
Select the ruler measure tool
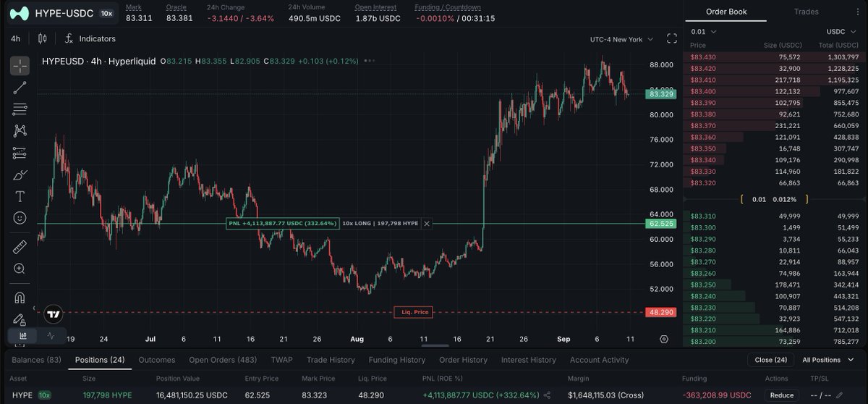[x=20, y=246]
